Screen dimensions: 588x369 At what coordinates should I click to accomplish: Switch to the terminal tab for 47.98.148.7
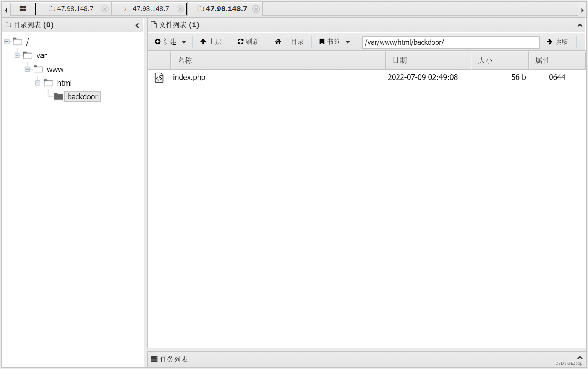click(149, 8)
